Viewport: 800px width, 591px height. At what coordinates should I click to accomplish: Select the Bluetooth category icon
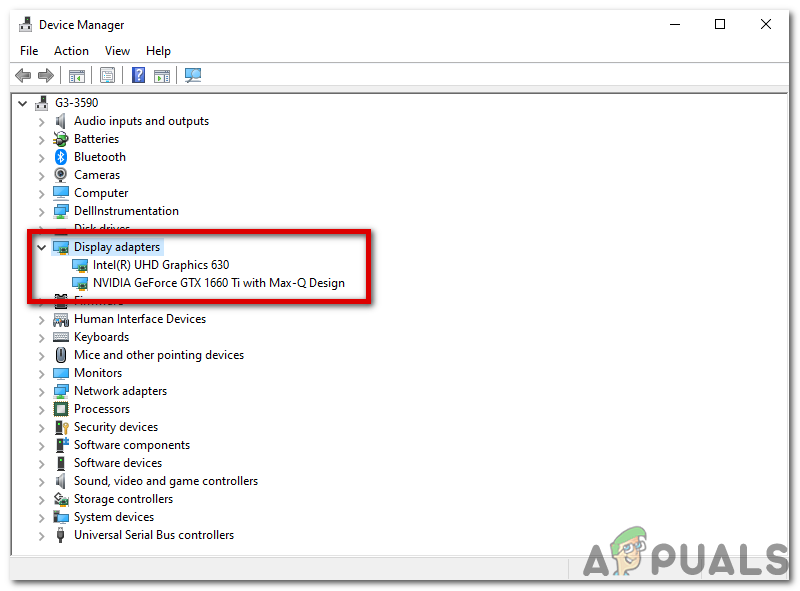pyautogui.click(x=59, y=156)
